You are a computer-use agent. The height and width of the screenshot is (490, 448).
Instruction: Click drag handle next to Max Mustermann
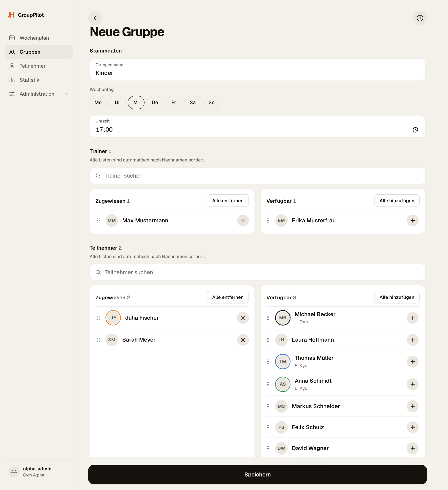pyautogui.click(x=98, y=220)
